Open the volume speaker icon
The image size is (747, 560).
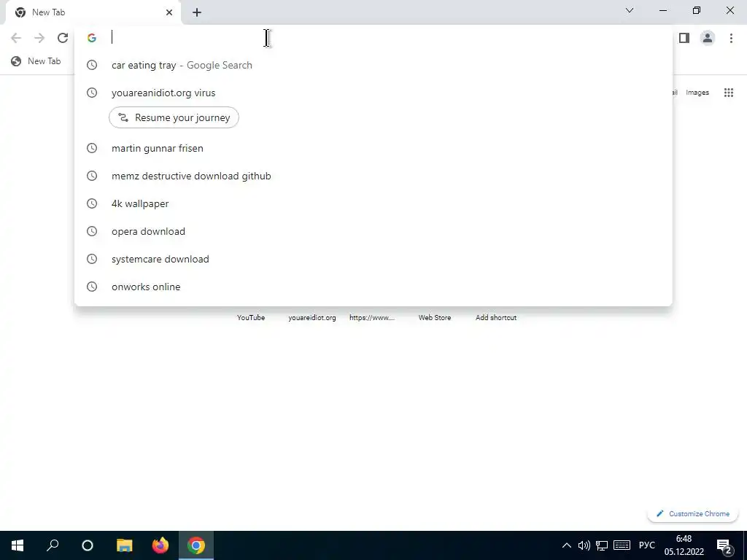pos(584,545)
